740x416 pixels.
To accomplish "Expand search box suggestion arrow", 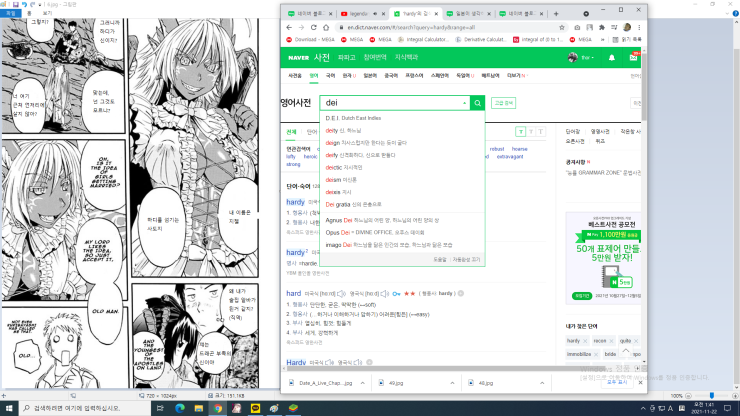I will pos(464,103).
